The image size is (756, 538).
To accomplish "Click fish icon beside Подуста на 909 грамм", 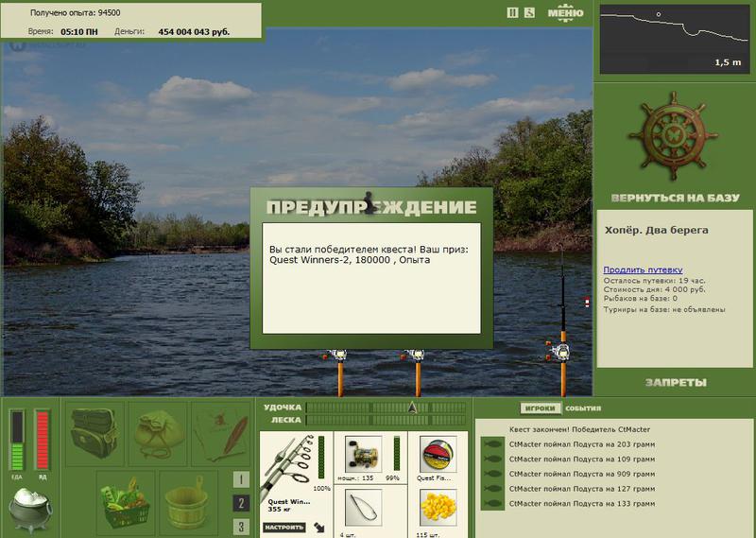I will point(492,474).
